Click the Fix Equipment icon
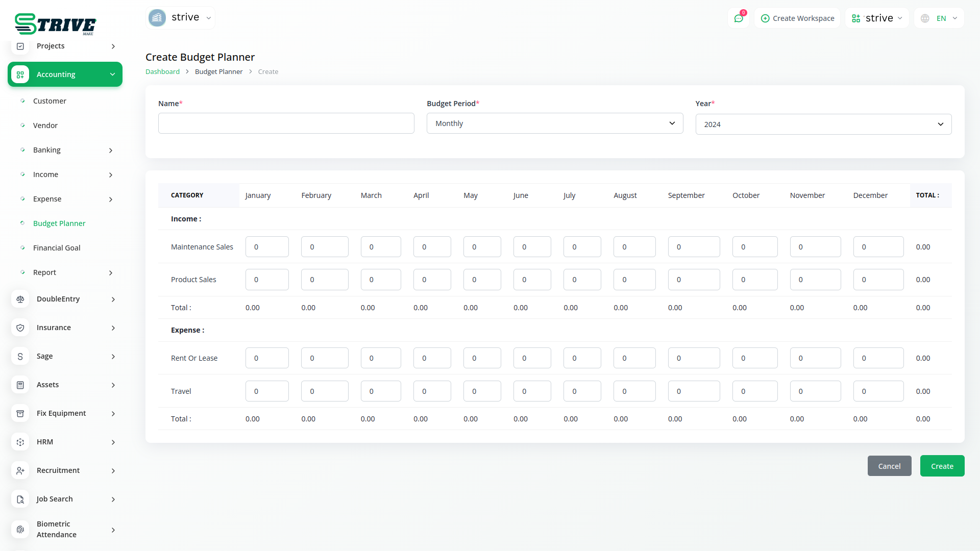 tap(20, 413)
